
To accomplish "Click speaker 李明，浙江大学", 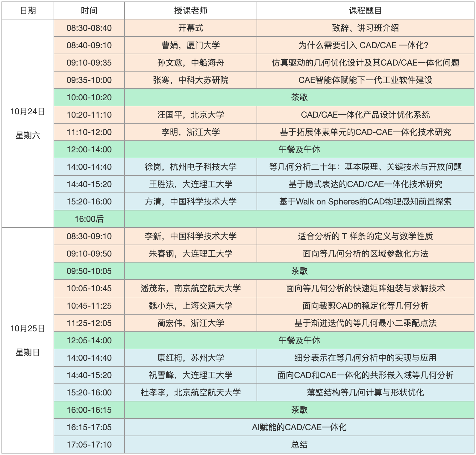I will [x=191, y=132].
